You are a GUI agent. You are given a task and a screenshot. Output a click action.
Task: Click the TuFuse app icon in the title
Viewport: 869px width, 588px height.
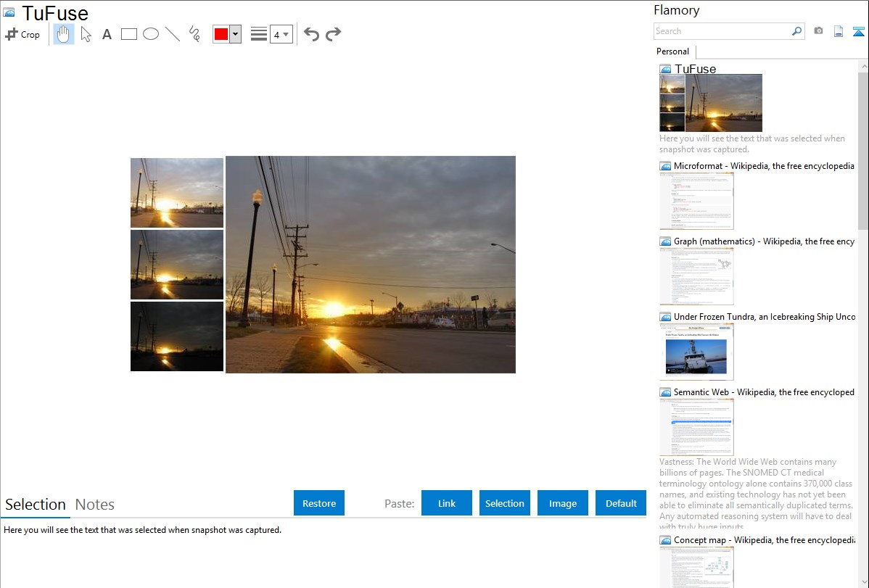9,12
